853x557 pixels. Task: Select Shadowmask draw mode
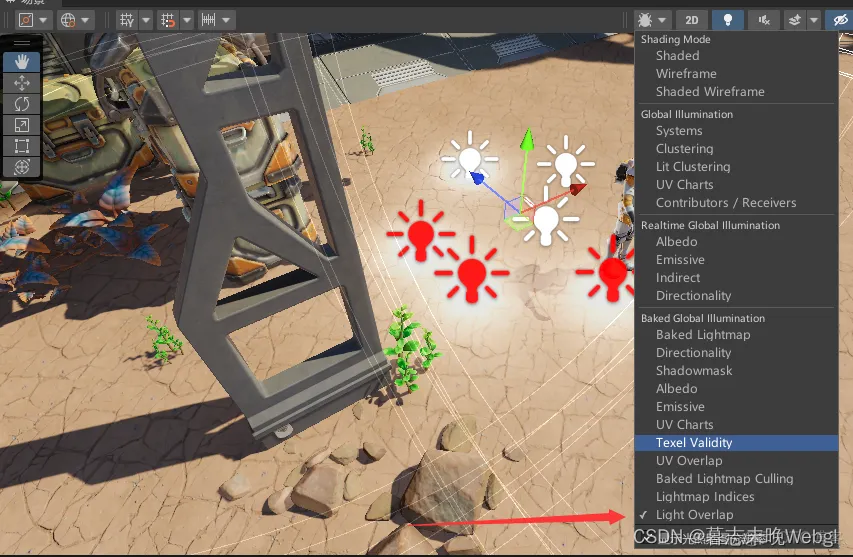pyautogui.click(x=736, y=370)
